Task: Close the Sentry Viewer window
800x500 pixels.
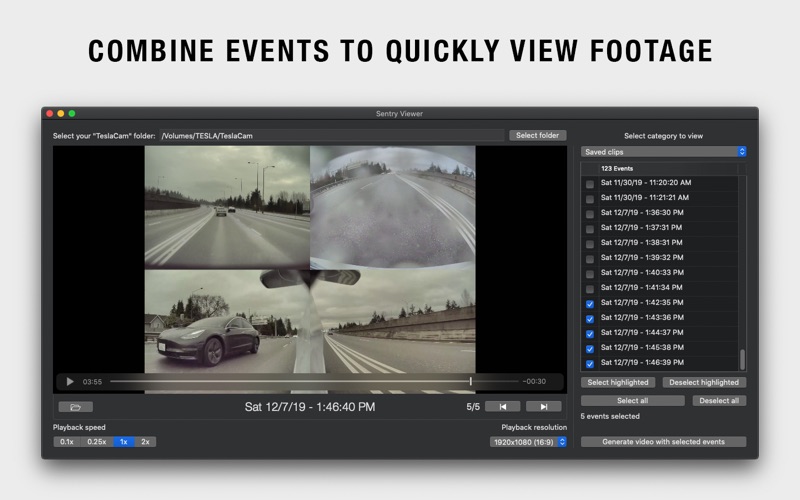Action: (x=49, y=113)
